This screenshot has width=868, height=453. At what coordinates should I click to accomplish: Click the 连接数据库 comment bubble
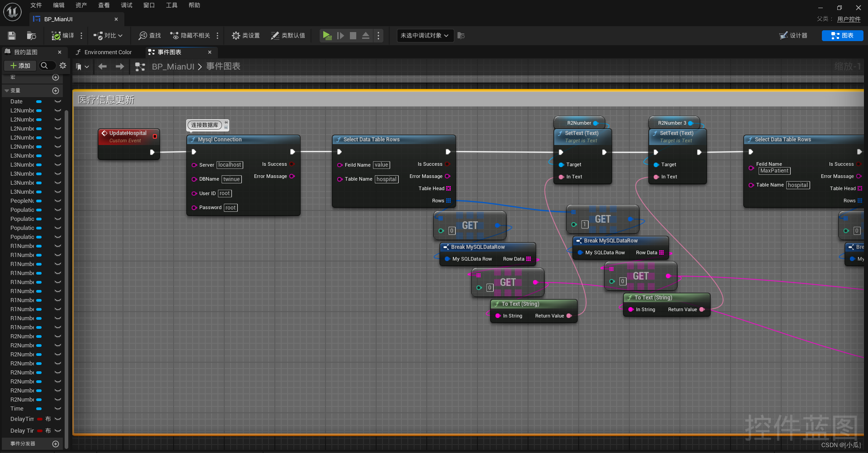click(x=204, y=125)
